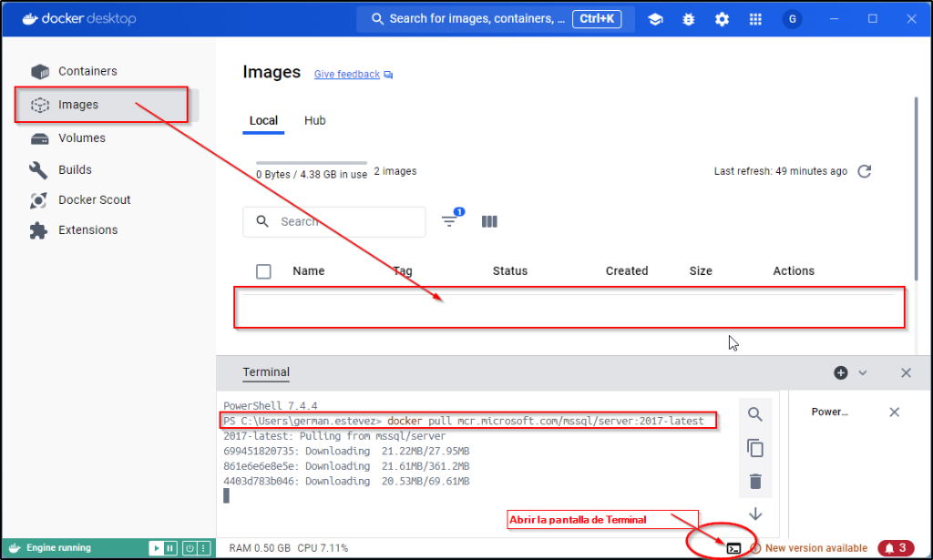Open Volumes in the sidebar
Image resolution: width=933 pixels, height=560 pixels.
tap(82, 138)
